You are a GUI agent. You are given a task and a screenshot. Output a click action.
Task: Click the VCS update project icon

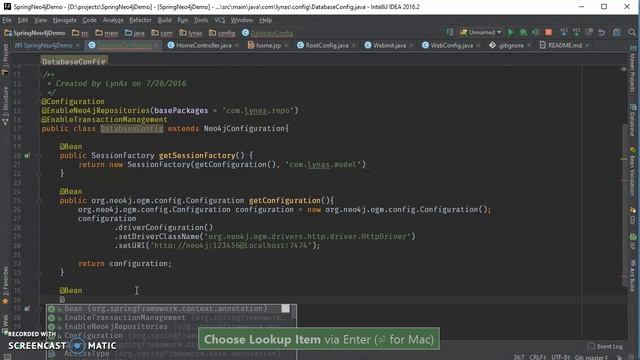click(x=564, y=32)
